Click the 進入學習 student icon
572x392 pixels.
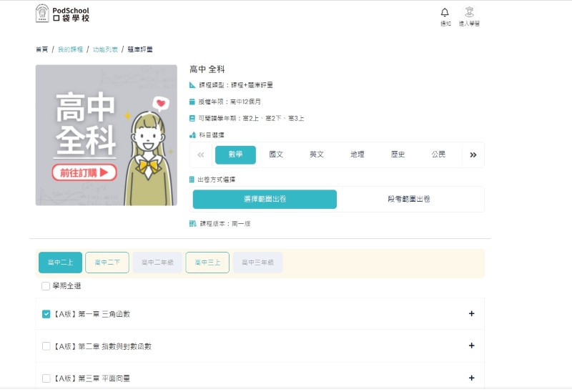coord(469,15)
